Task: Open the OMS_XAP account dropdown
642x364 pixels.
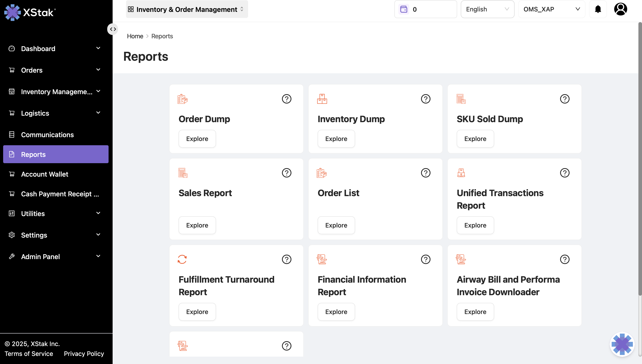Action: click(551, 9)
